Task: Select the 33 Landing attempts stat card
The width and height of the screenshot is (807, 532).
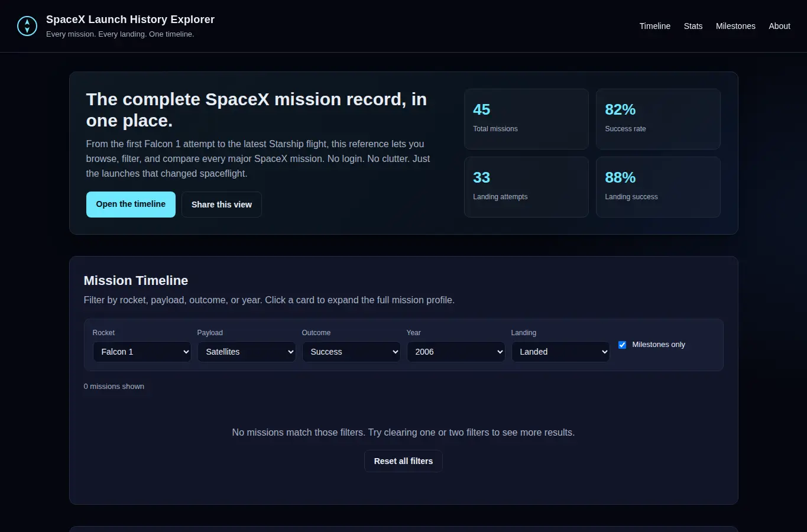Action: pos(526,187)
